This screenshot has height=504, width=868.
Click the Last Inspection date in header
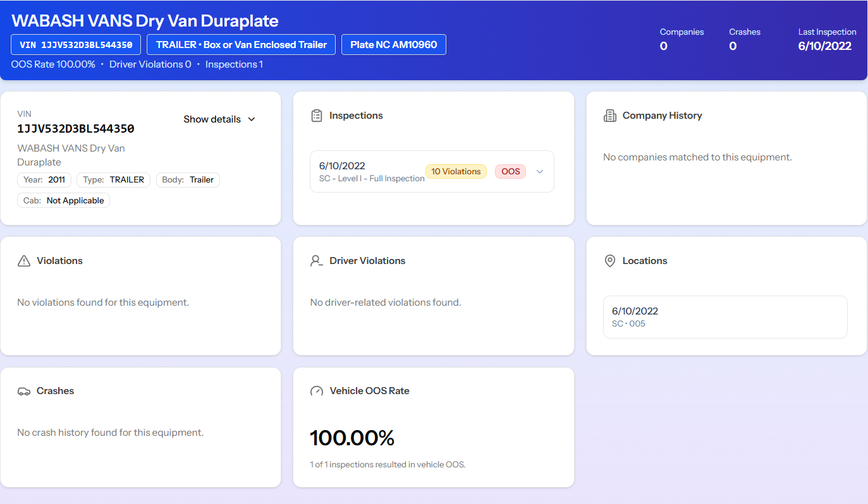(824, 46)
